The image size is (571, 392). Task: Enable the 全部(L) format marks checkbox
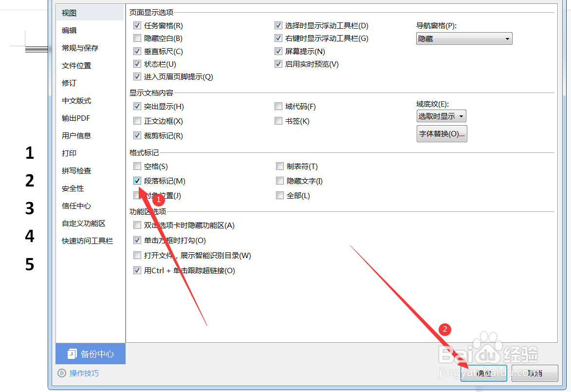pyautogui.click(x=280, y=195)
